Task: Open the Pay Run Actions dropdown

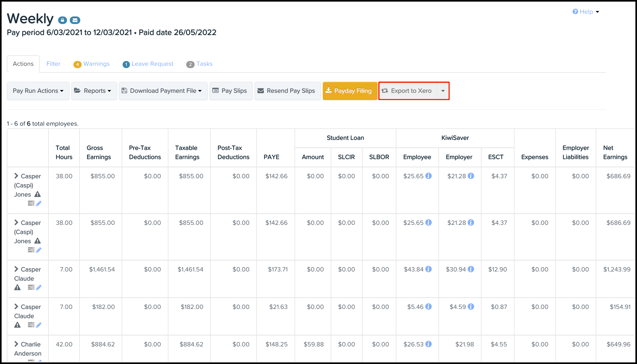Action: 38,91
